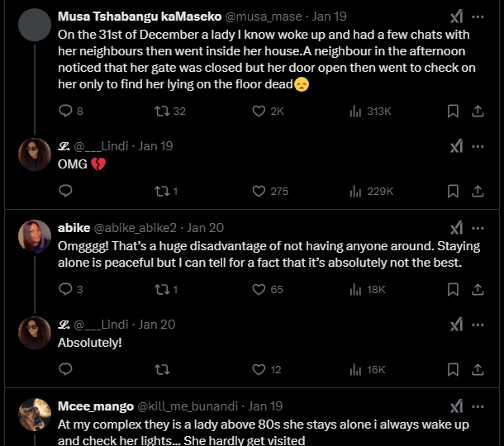Click abike's profile avatar
The height and width of the screenshot is (446, 504).
[35, 237]
